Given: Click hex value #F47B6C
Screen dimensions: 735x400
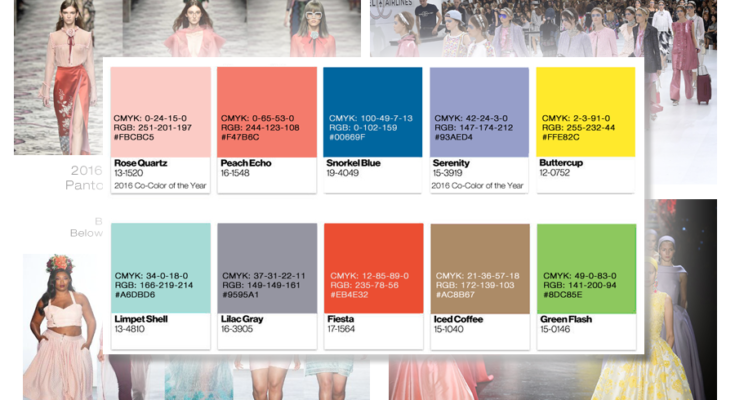Looking at the screenshot, I should (240, 137).
